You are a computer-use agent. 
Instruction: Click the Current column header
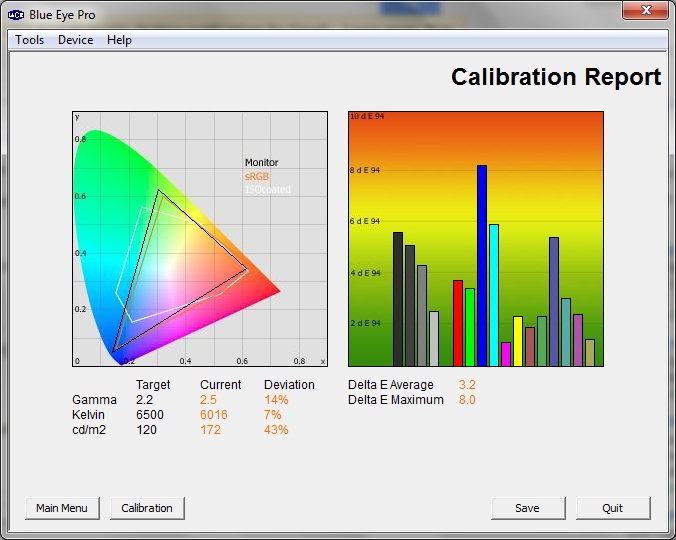click(x=221, y=385)
